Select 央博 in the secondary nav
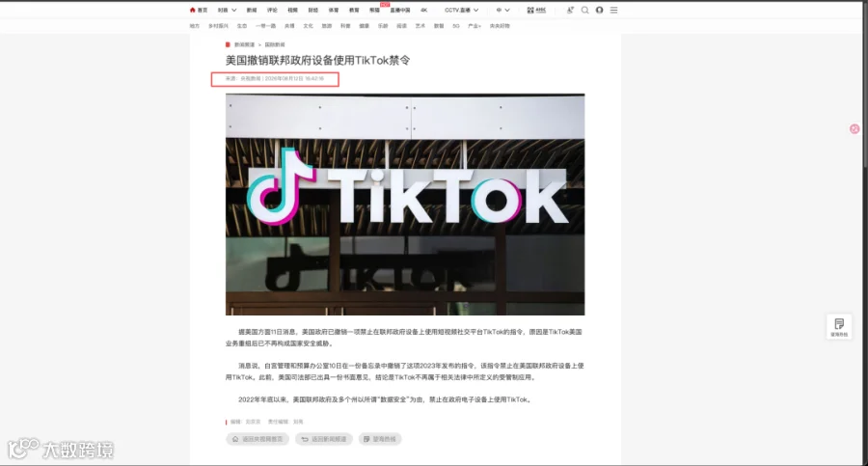The height and width of the screenshot is (466, 868). [x=289, y=26]
